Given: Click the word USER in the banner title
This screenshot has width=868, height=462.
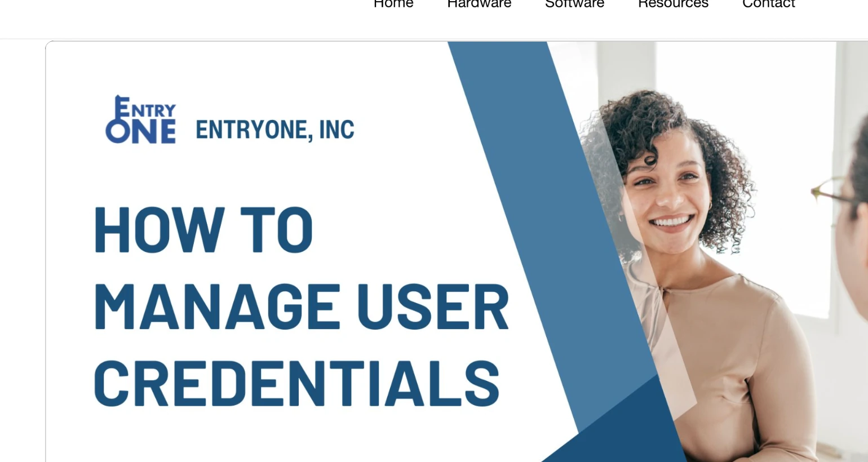Looking at the screenshot, I should tap(433, 307).
